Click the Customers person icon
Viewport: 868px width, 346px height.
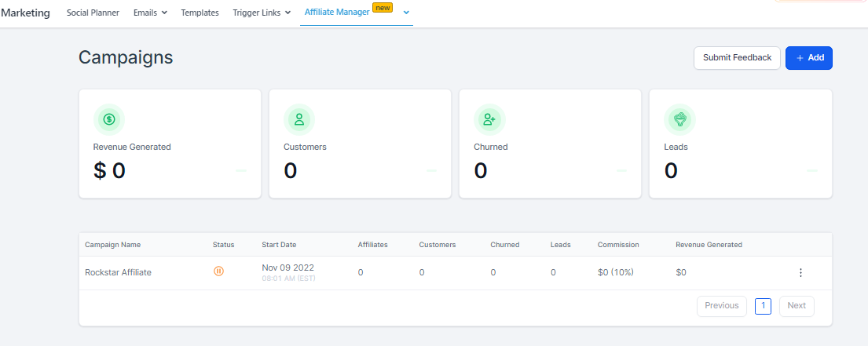pos(299,119)
